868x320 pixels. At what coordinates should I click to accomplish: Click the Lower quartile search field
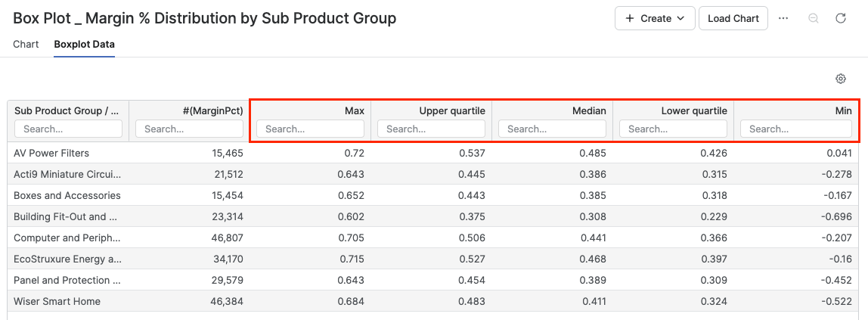673,129
